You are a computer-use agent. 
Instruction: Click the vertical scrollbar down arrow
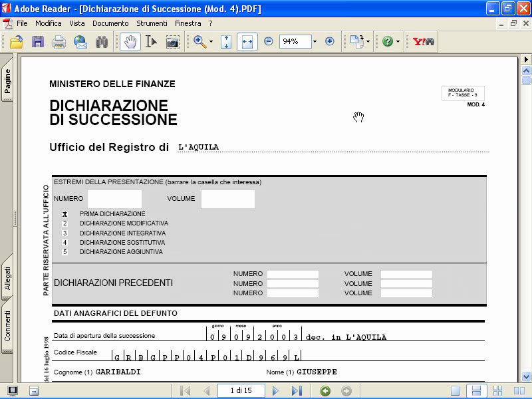pos(526,376)
